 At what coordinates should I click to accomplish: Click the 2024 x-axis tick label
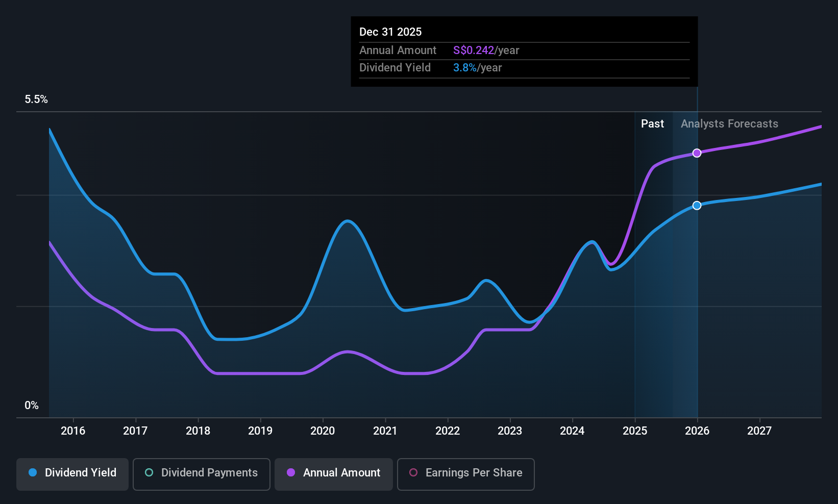[572, 431]
